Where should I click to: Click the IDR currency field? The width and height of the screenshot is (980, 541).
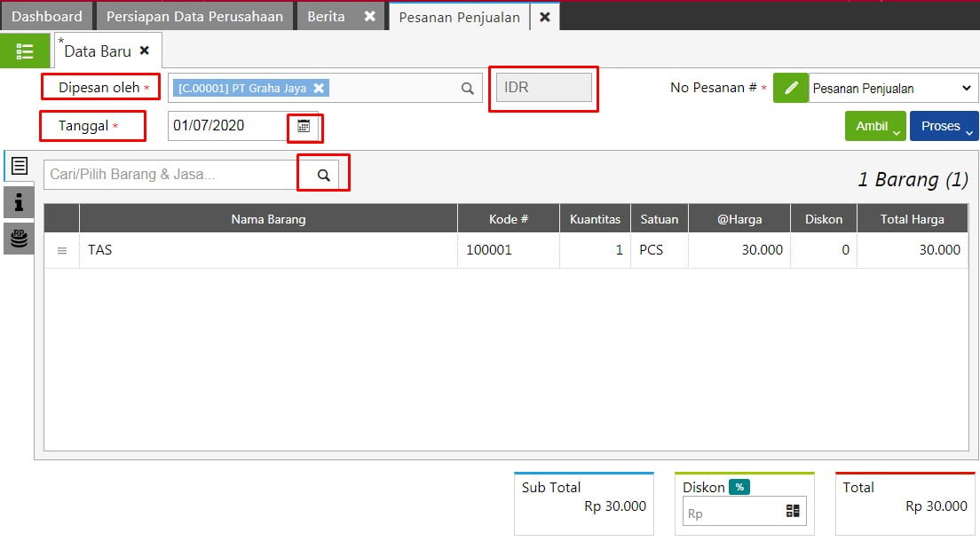(x=544, y=88)
